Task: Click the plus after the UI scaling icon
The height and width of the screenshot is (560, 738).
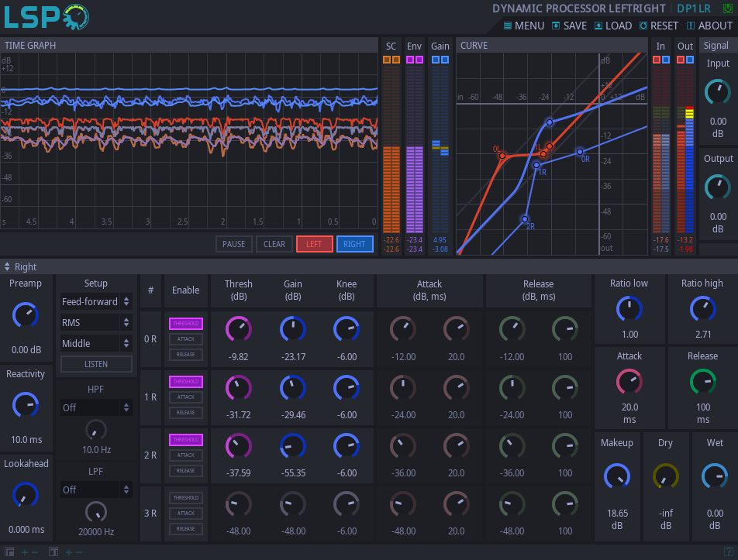Action: (x=24, y=552)
